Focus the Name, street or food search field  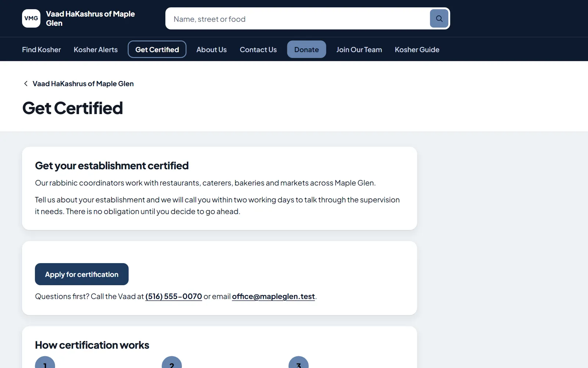[298, 19]
